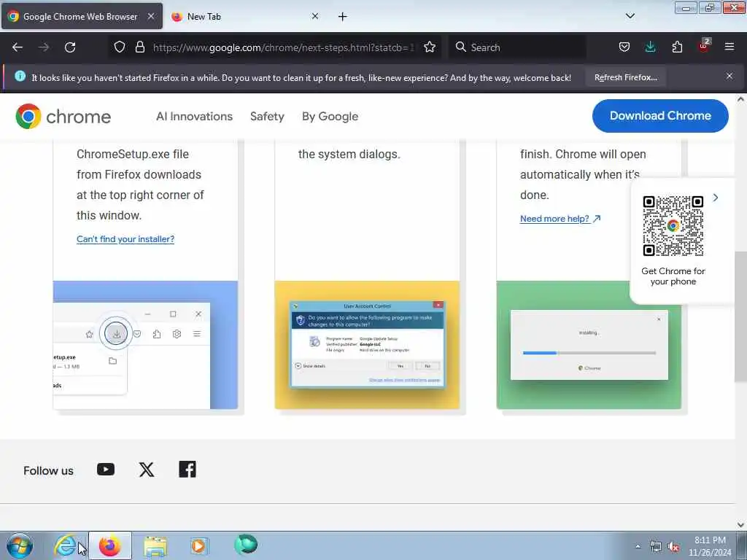
Task: Click in the Search box
Action: (517, 47)
